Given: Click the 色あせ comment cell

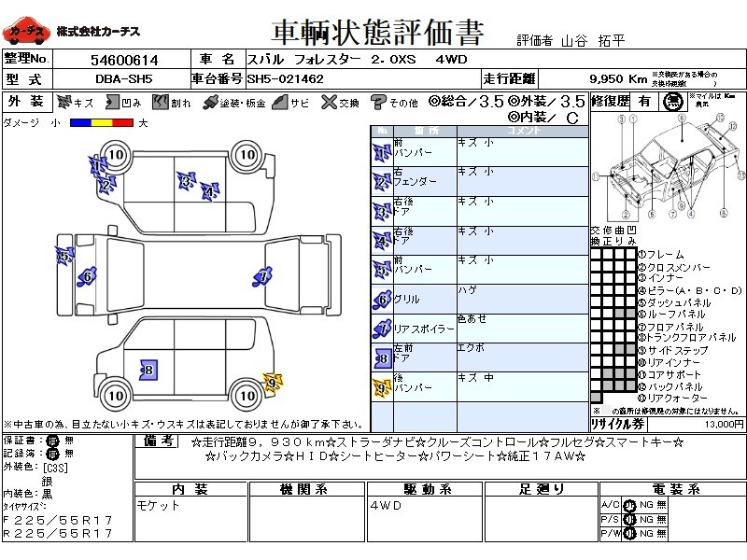Looking at the screenshot, I should [x=523, y=329].
